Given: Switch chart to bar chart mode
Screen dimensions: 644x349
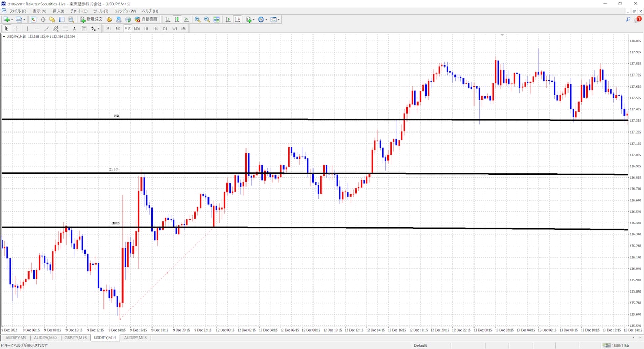Looking at the screenshot, I should (168, 20).
